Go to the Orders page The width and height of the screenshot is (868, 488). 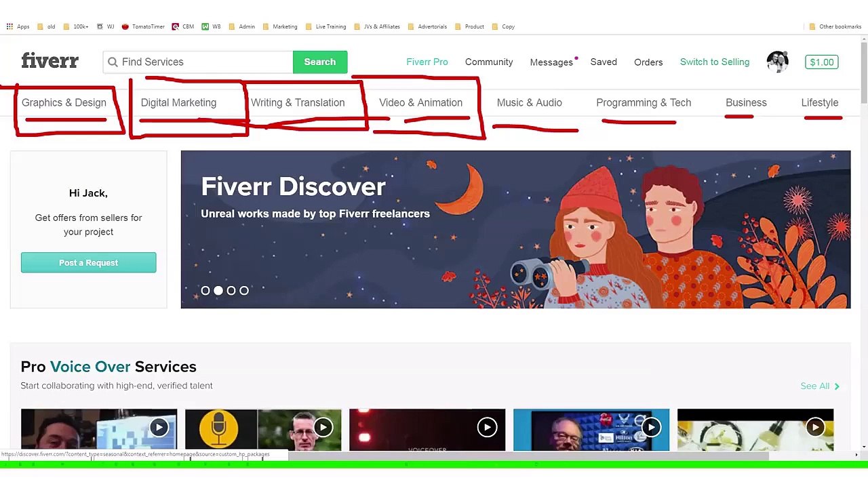click(648, 62)
